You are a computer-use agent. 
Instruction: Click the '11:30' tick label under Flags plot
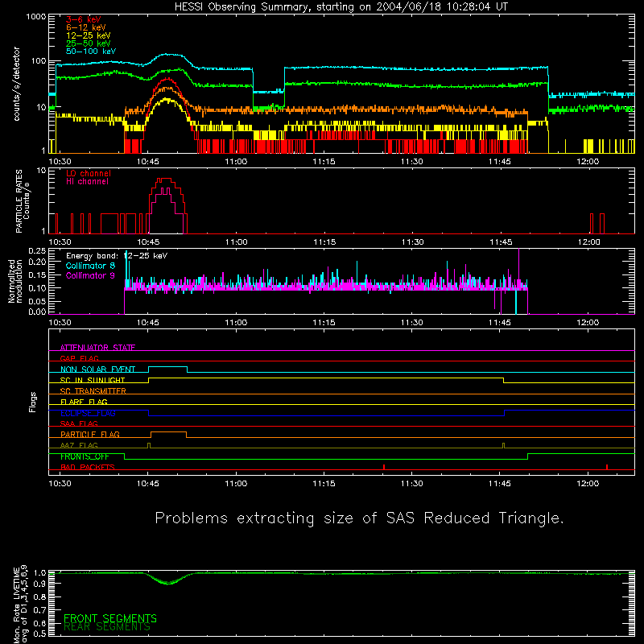click(x=412, y=484)
